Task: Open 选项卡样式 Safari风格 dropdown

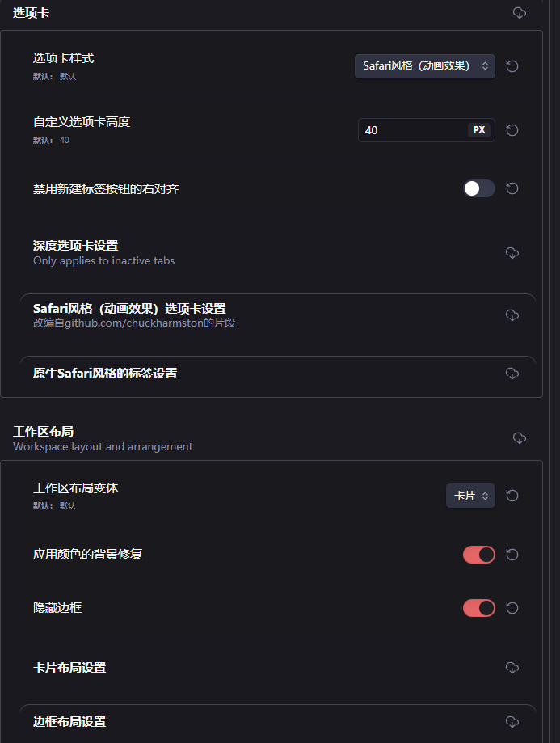Action: coord(425,66)
